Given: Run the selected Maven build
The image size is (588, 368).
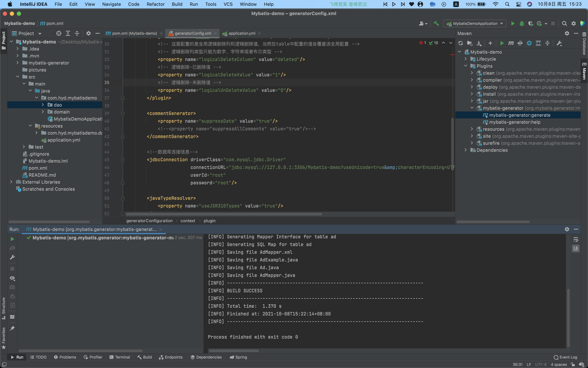Looking at the screenshot, I should coord(502,43).
